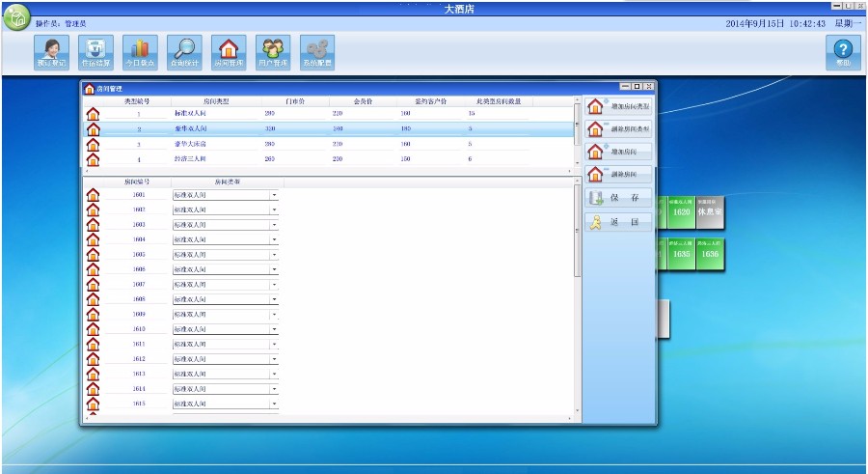868x474 pixels.
Task: Select the 休息室 gray room tile
Action: point(710,211)
